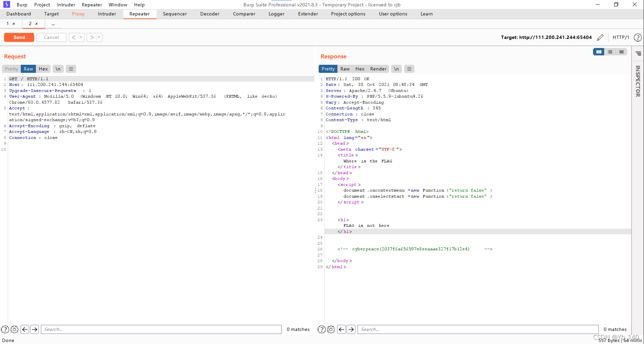Switch response view to Render
This screenshot has height=344, width=644.
click(378, 69)
